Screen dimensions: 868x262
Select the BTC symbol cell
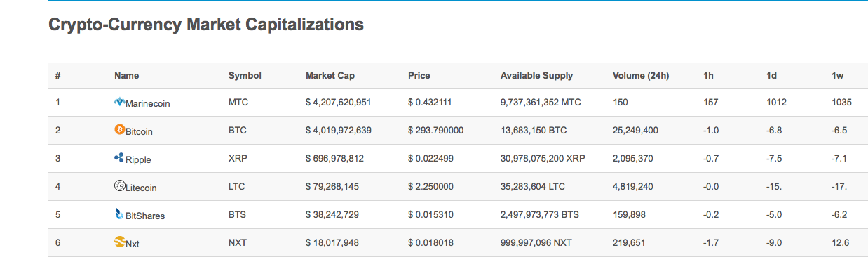[238, 130]
